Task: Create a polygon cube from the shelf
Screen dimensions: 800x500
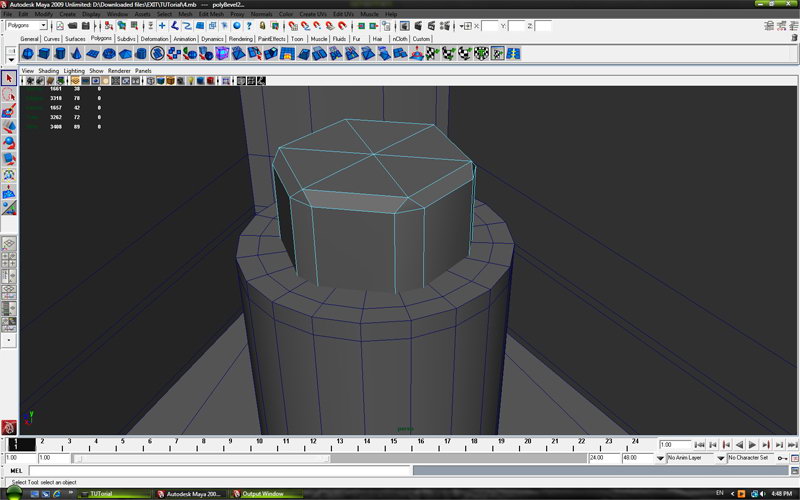Action: tap(44, 53)
